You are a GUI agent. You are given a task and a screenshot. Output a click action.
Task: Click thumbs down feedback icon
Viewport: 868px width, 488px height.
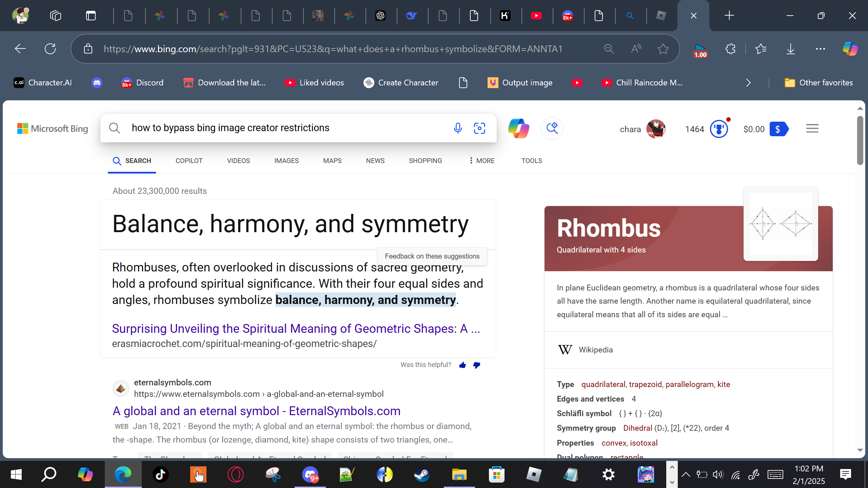coord(477,365)
